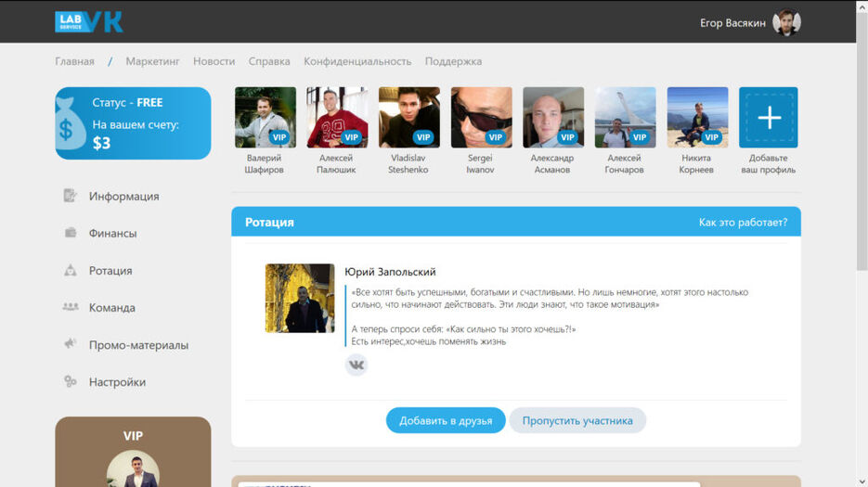Click the LAB VK service logo
Image resolution: width=868 pixels, height=487 pixels.
[x=88, y=22]
